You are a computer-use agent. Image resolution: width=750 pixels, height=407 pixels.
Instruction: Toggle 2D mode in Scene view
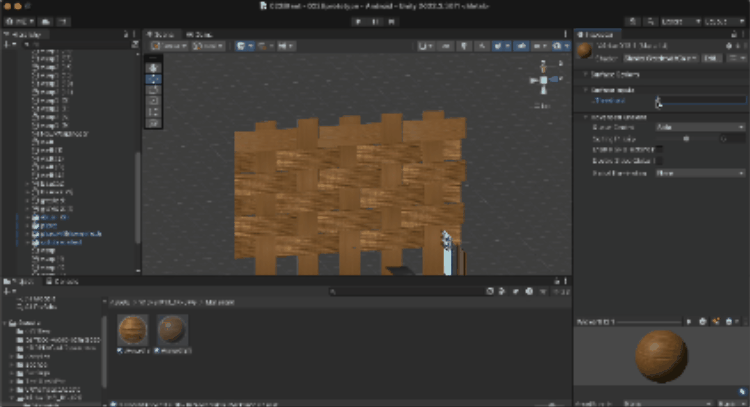pos(446,46)
